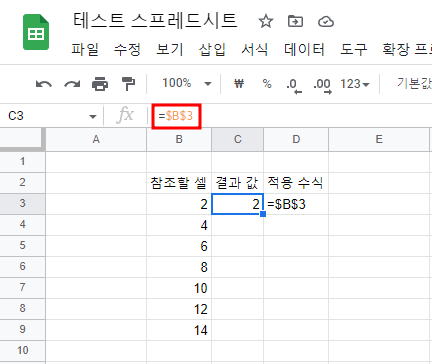Select row 10 header
The width and height of the screenshot is (432, 364).
22,351
